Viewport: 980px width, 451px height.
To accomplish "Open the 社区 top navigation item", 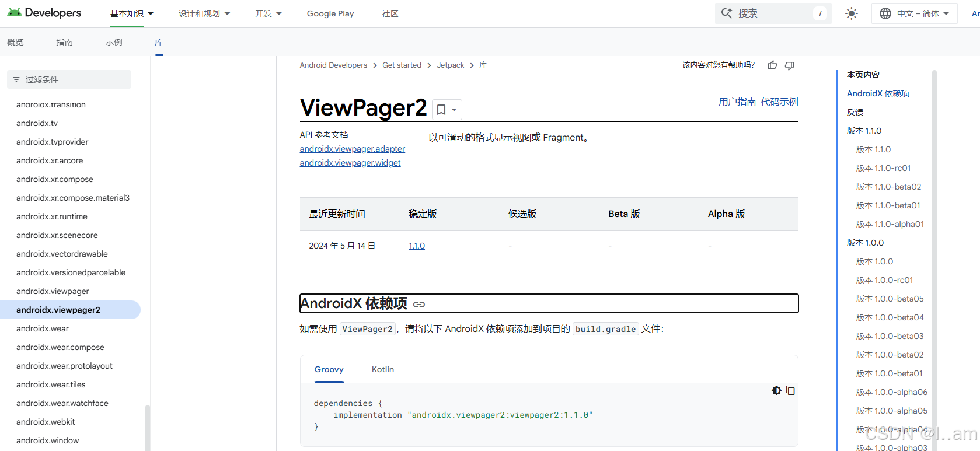I will coord(390,13).
